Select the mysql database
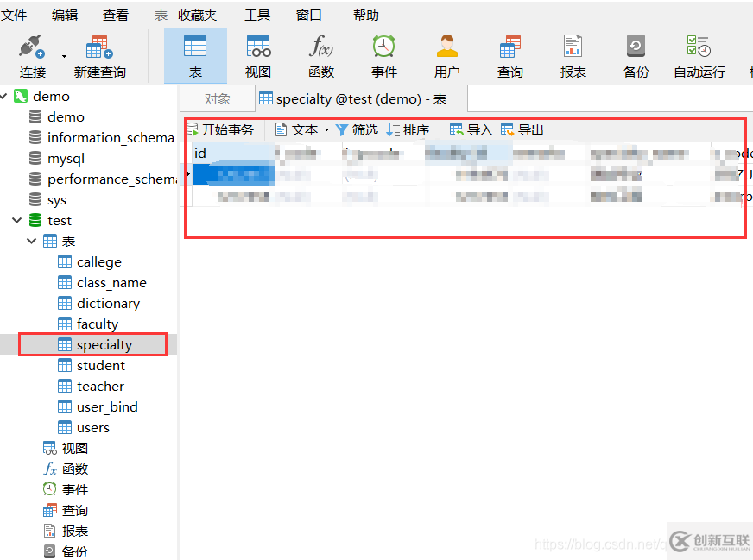The image size is (753, 560). (x=66, y=158)
